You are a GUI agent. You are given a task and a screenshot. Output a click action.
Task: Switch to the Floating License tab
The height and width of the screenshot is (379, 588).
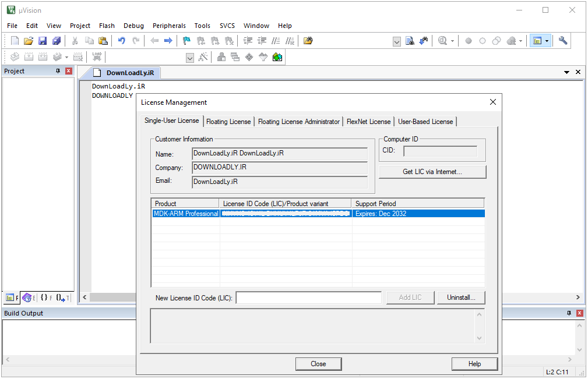228,122
